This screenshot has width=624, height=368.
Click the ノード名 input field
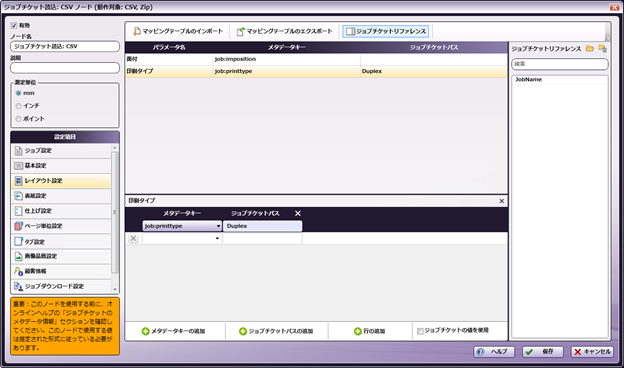click(x=65, y=47)
